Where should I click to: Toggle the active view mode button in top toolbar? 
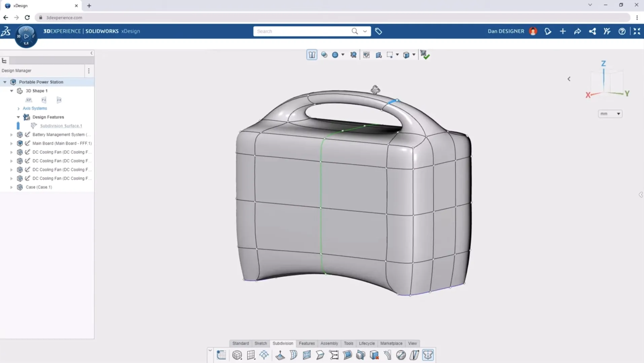coord(312,55)
